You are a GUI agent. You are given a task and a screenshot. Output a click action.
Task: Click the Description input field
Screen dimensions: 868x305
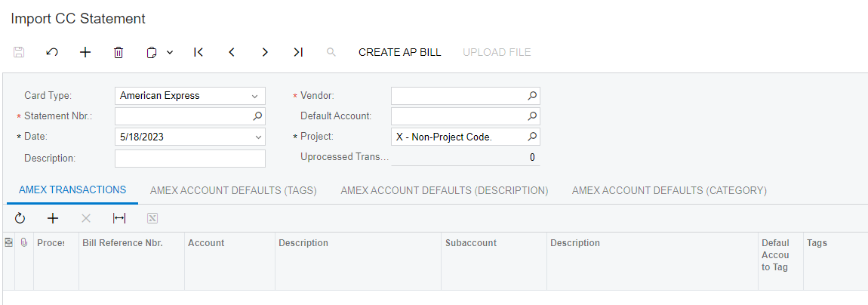point(189,159)
